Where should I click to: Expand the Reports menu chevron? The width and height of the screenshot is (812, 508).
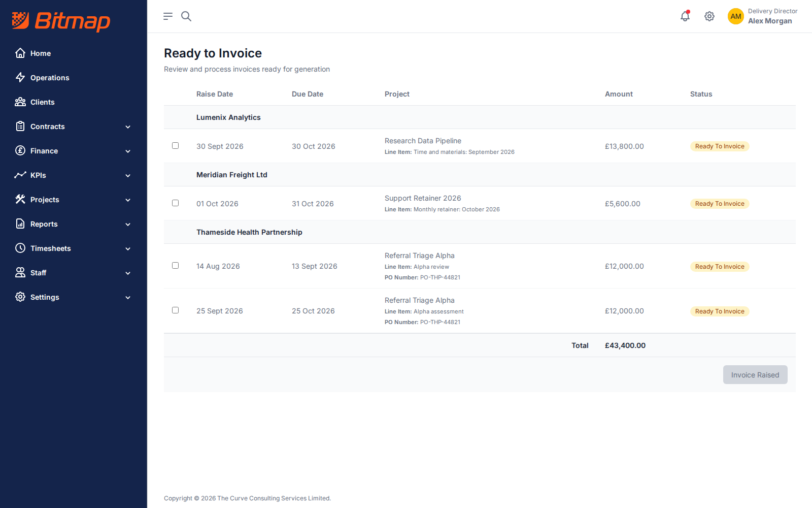[128, 225]
